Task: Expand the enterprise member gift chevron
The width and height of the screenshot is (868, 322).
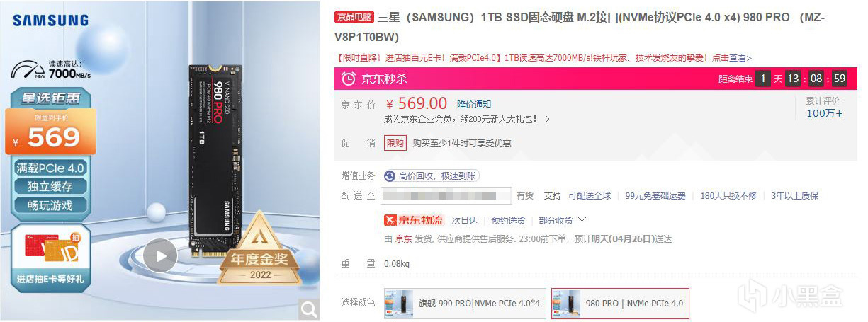Action: [x=547, y=119]
